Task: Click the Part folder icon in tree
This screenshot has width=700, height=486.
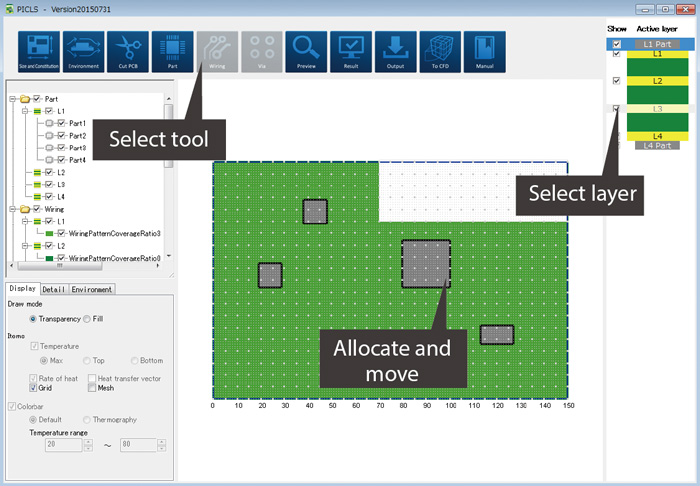Action: click(25, 99)
